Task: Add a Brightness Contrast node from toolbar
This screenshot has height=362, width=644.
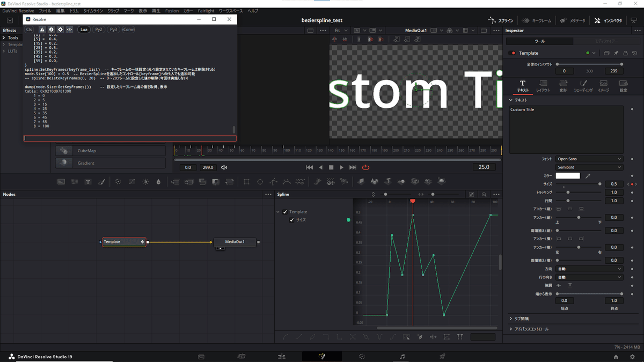Action: coord(145,182)
